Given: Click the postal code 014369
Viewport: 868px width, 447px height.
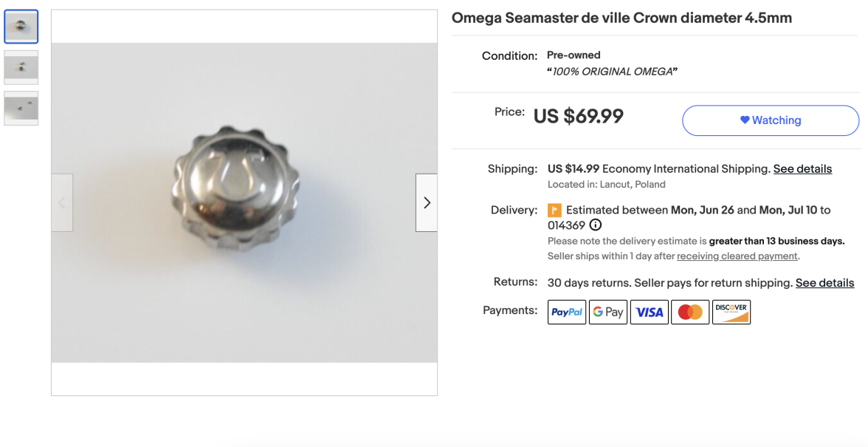Looking at the screenshot, I should [x=566, y=225].
